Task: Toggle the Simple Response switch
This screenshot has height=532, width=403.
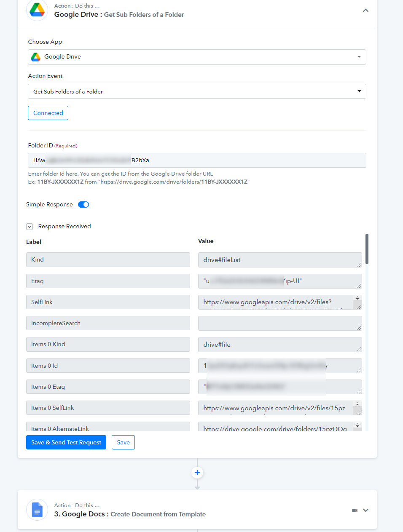Action: point(83,205)
